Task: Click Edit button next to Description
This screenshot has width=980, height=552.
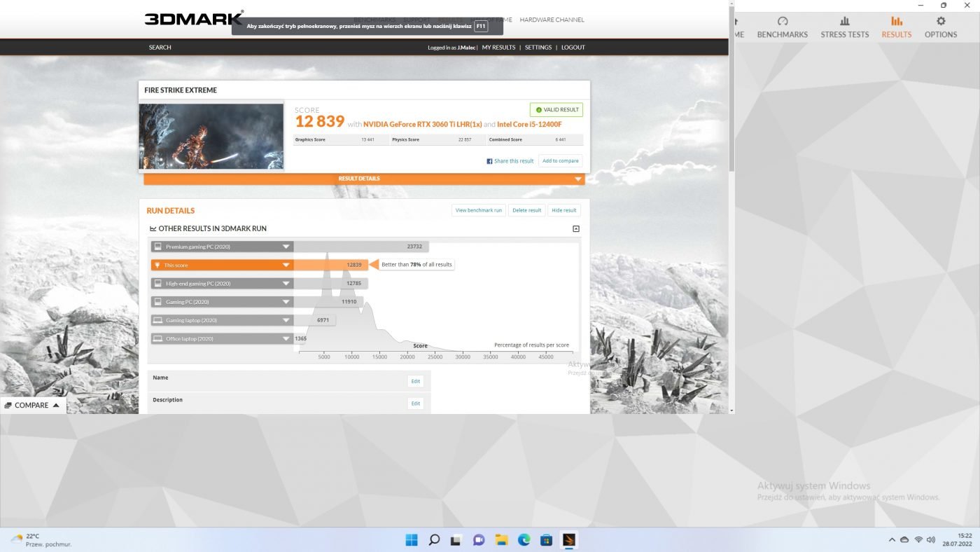Action: 416,403
